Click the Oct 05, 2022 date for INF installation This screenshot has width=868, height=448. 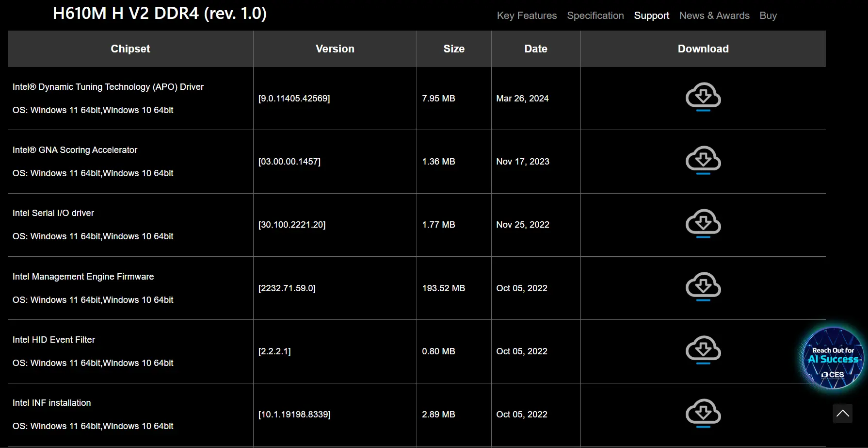522,415
